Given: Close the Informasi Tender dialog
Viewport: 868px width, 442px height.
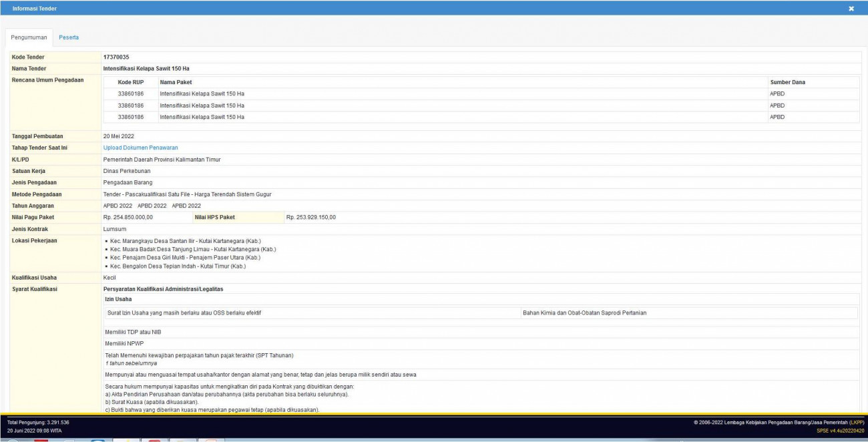Looking at the screenshot, I should click(851, 8).
